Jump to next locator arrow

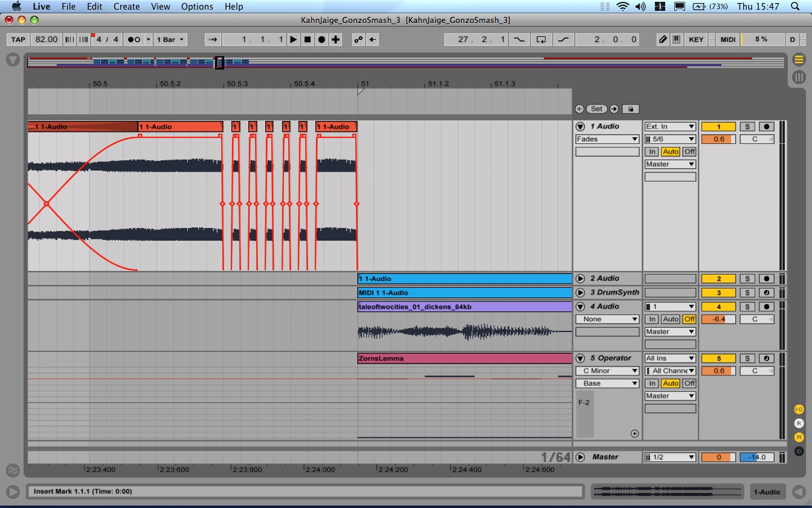614,109
